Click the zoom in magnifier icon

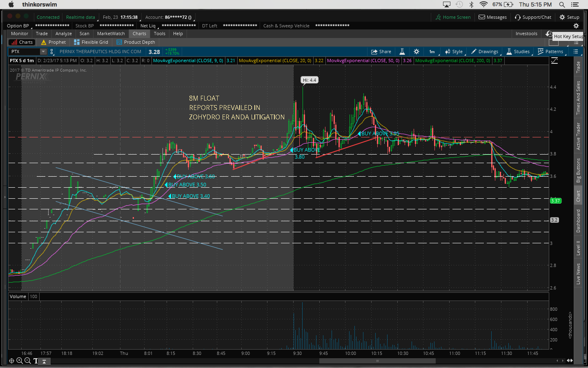[x=20, y=361]
